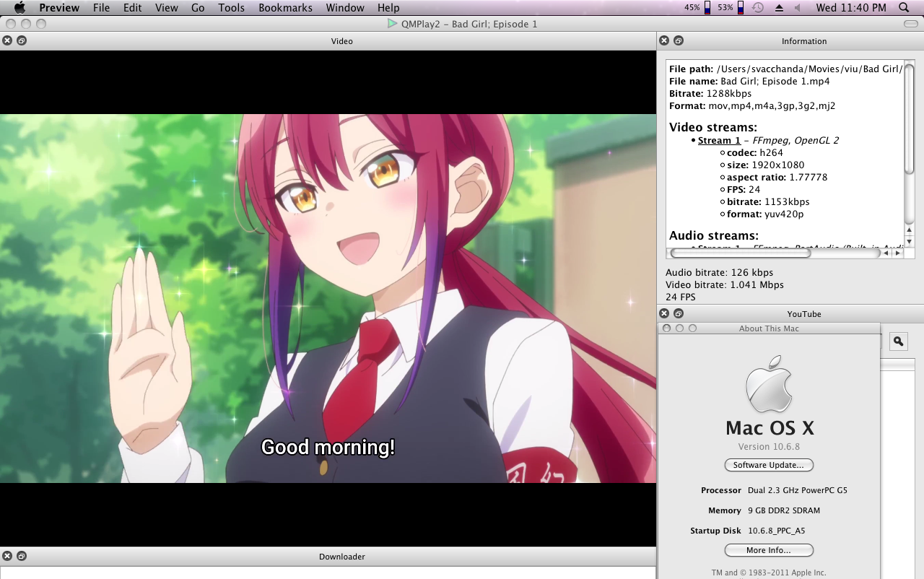The width and height of the screenshot is (924, 579).
Task: Click the Format: mov,mp4,m4a text line
Action: [752, 105]
